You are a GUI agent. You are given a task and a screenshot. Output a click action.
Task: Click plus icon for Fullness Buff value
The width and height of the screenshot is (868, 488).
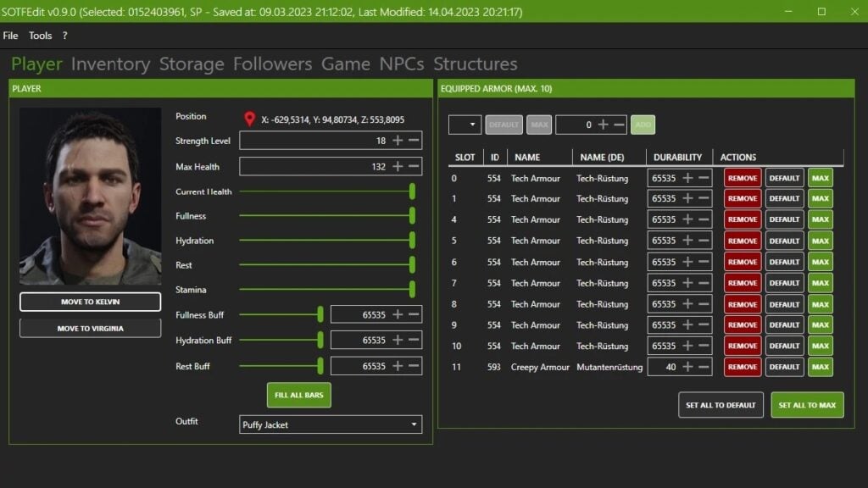coord(398,314)
